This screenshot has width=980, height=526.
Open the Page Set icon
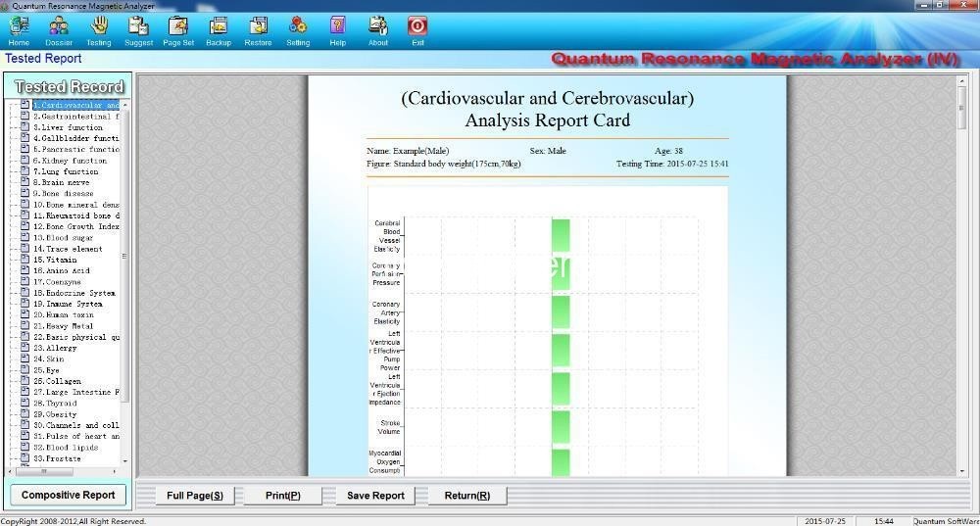coord(178,26)
